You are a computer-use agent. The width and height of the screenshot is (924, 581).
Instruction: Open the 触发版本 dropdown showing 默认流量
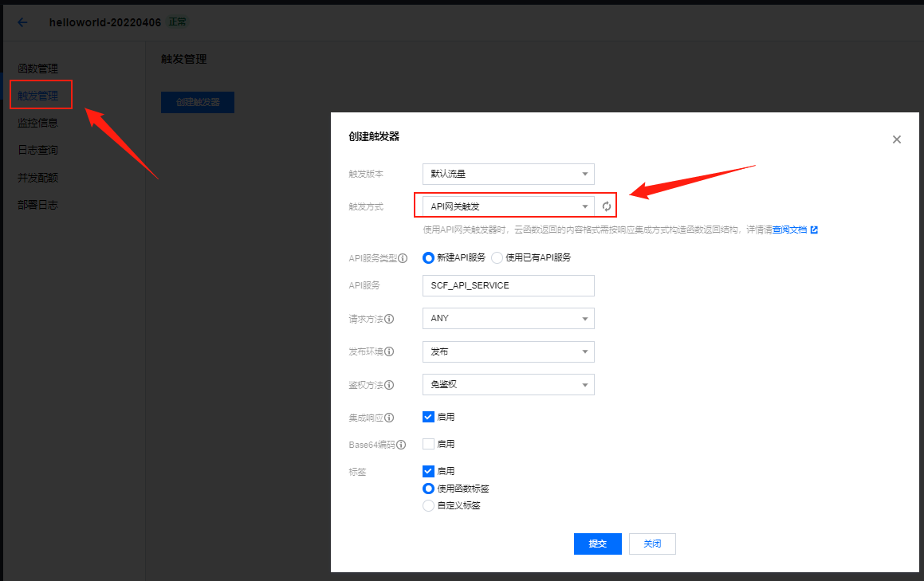tap(508, 174)
